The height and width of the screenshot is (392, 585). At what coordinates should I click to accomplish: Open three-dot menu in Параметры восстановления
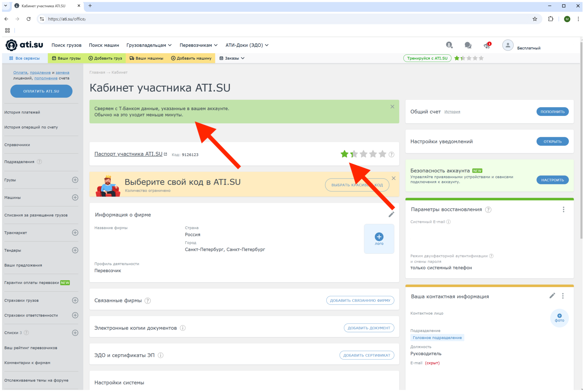point(563,210)
